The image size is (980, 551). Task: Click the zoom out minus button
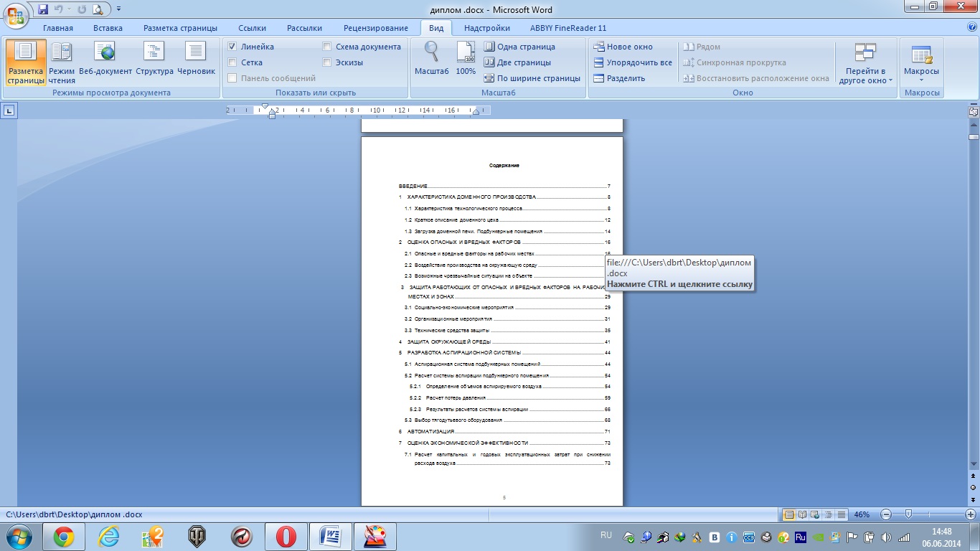click(886, 514)
